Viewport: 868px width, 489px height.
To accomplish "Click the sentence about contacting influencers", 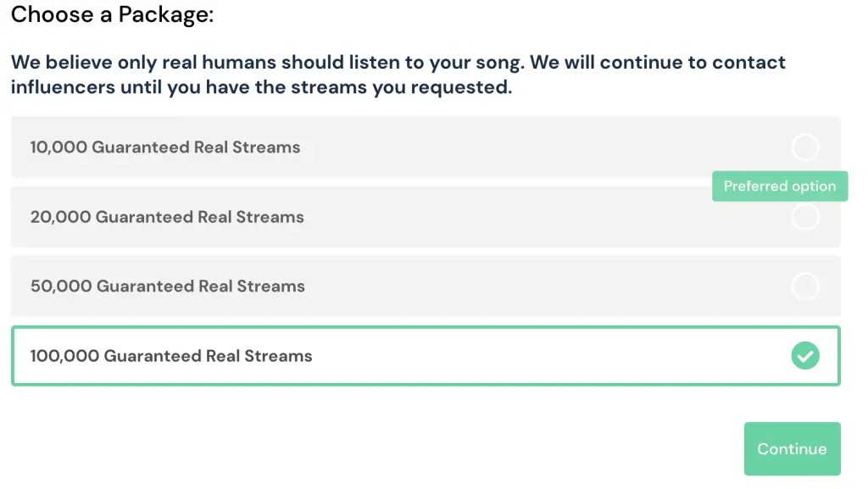I will pos(398,75).
